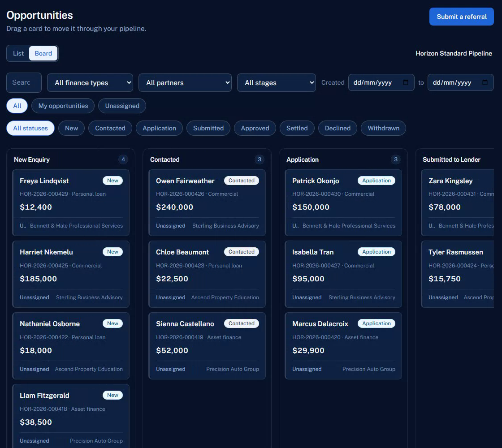Switch to Board view
Image resolution: width=502 pixels, height=448 pixels.
pos(43,53)
